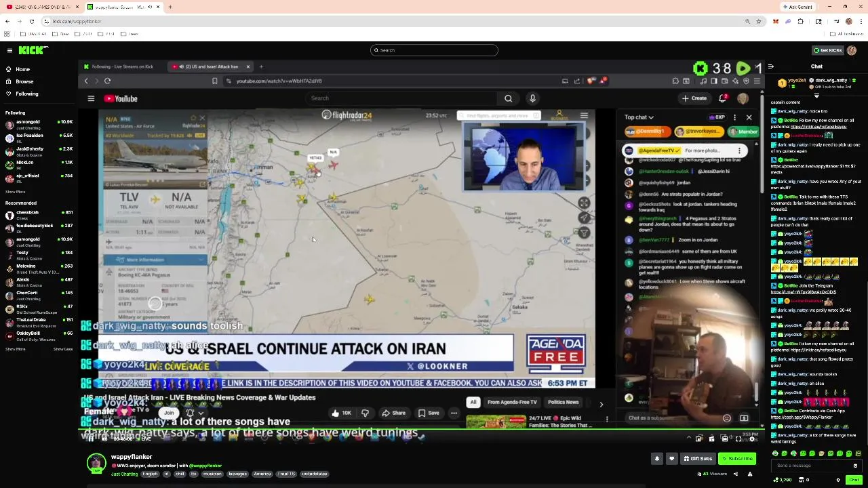Open Following in Kick sidebar
The image size is (868, 488).
(27, 94)
